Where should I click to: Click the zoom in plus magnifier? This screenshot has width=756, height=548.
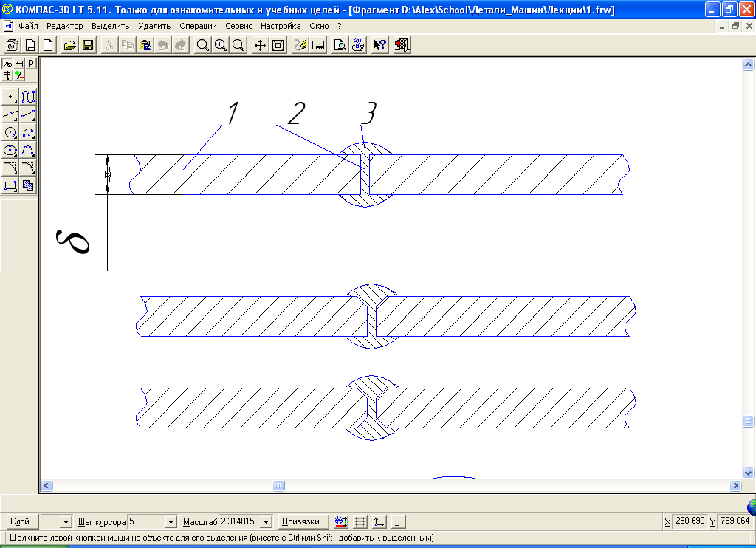click(x=221, y=45)
